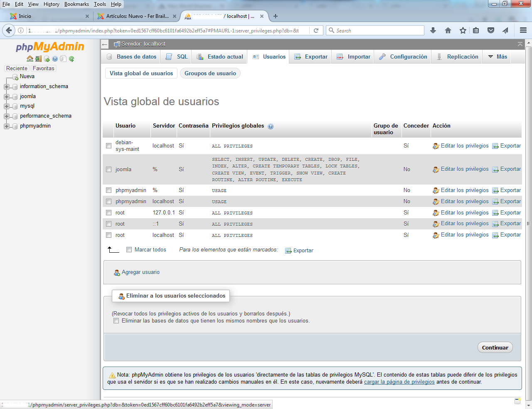
Task: Expand the joomla database tree node
Action: point(7,96)
